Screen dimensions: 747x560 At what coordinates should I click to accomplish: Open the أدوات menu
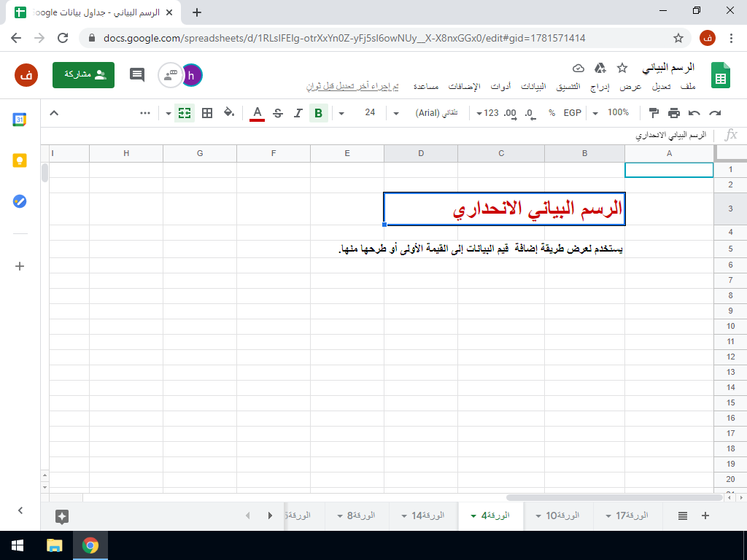(x=500, y=87)
